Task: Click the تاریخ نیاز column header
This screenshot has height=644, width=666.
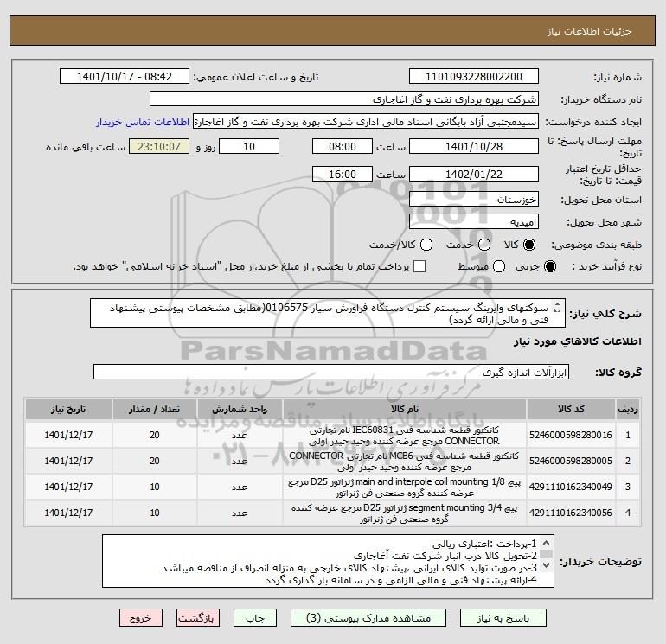Action: point(68,409)
